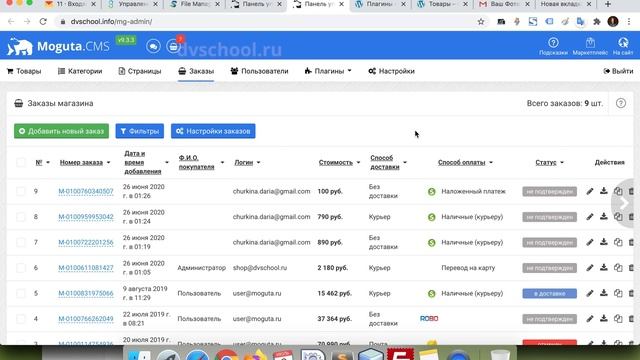
Task: Click the 'в доставке' status badge
Action: click(x=549, y=293)
